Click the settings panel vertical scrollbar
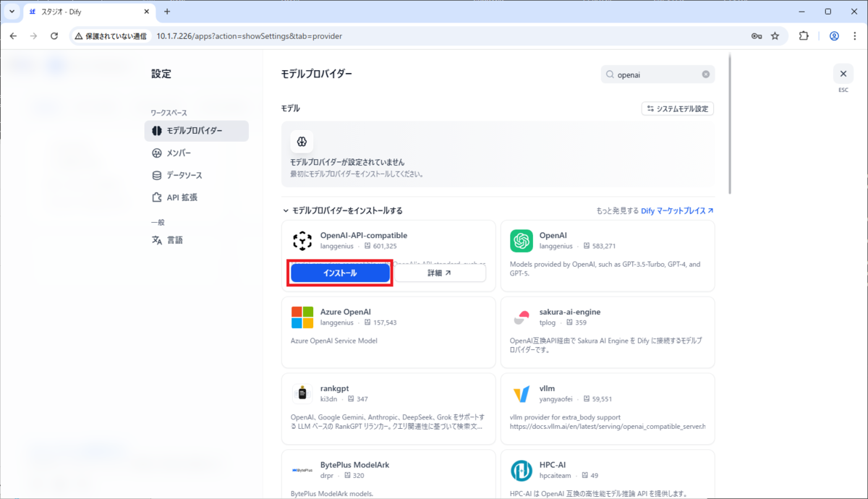Screen dimensions: 868x499 [731, 123]
